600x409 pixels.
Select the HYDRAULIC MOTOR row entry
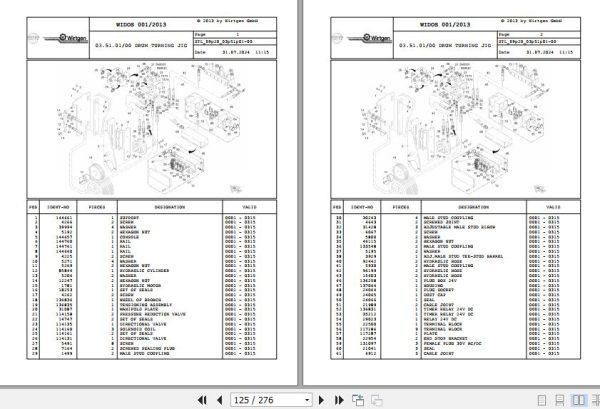click(x=140, y=285)
